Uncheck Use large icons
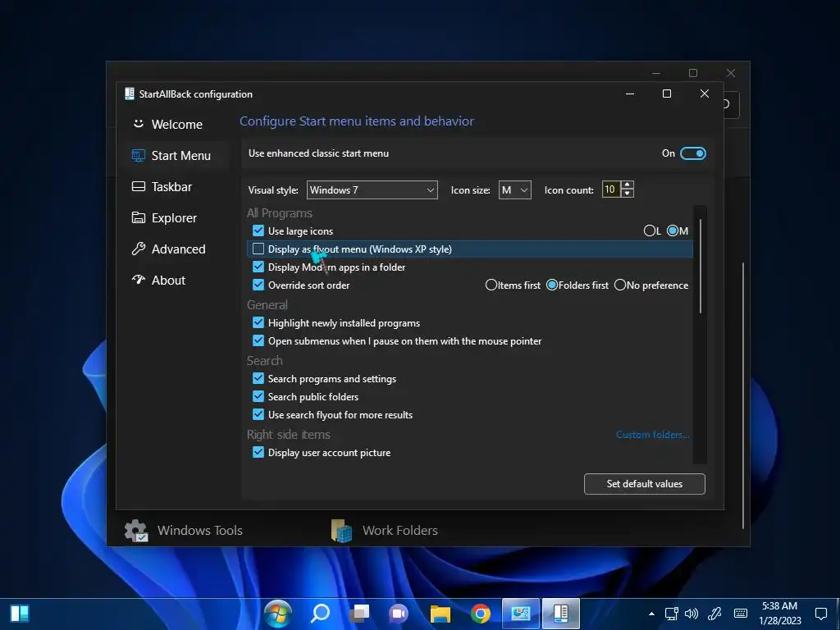Screen dimensions: 840x630 point(258,231)
